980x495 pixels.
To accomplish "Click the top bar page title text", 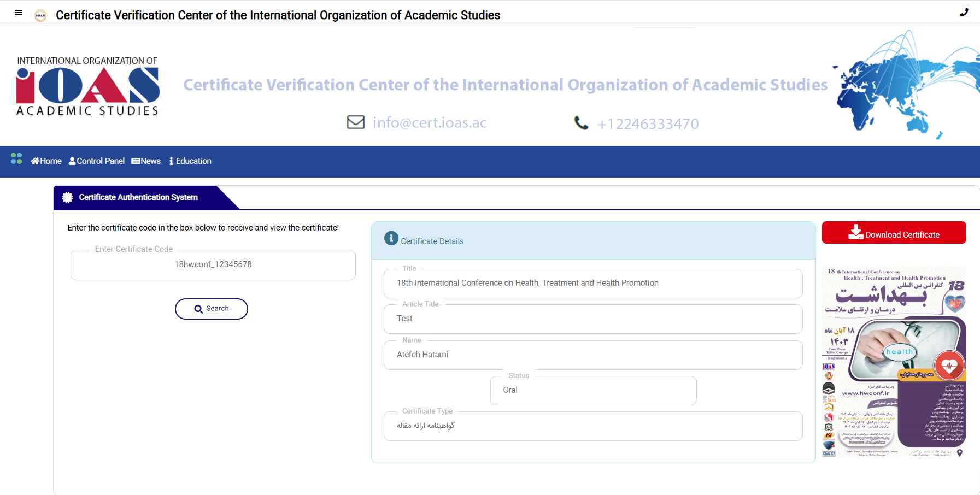I will tap(278, 15).
